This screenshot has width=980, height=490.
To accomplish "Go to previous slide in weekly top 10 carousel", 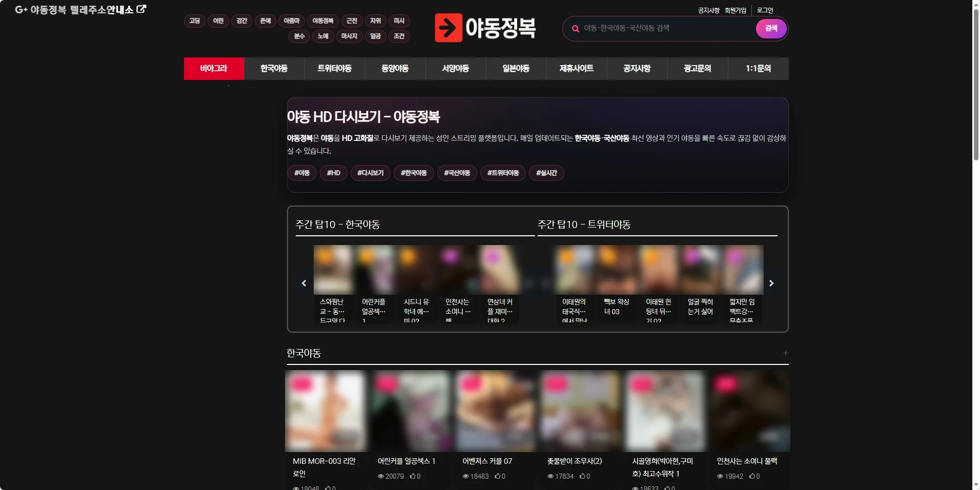I will [304, 283].
